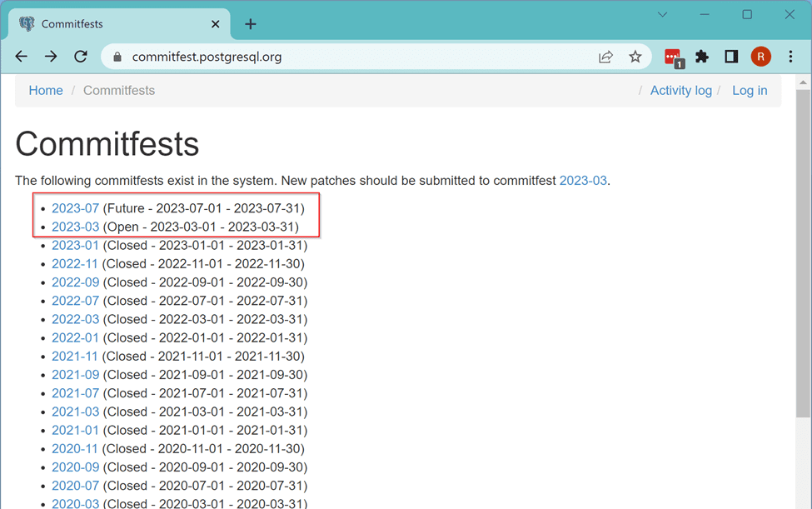The width and height of the screenshot is (812, 509).
Task: Reload the page with the refresh icon
Action: [x=80, y=56]
